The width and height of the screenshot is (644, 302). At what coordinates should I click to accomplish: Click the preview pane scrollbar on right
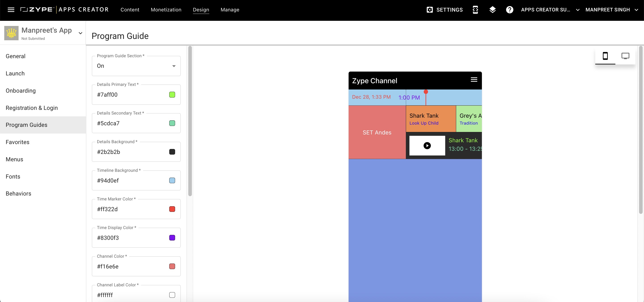point(640,130)
